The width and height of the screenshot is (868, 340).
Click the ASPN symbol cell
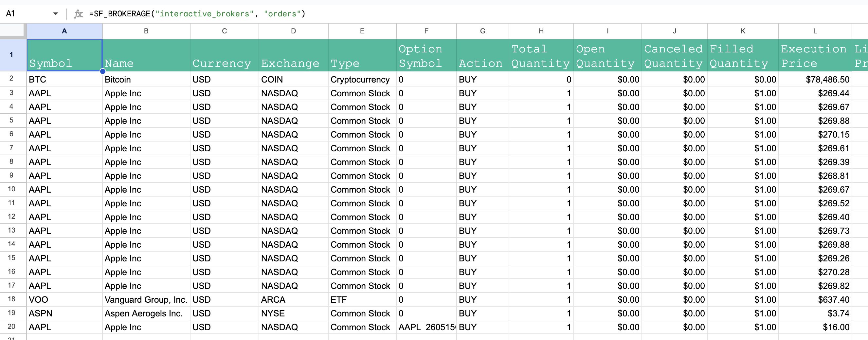pyautogui.click(x=64, y=313)
